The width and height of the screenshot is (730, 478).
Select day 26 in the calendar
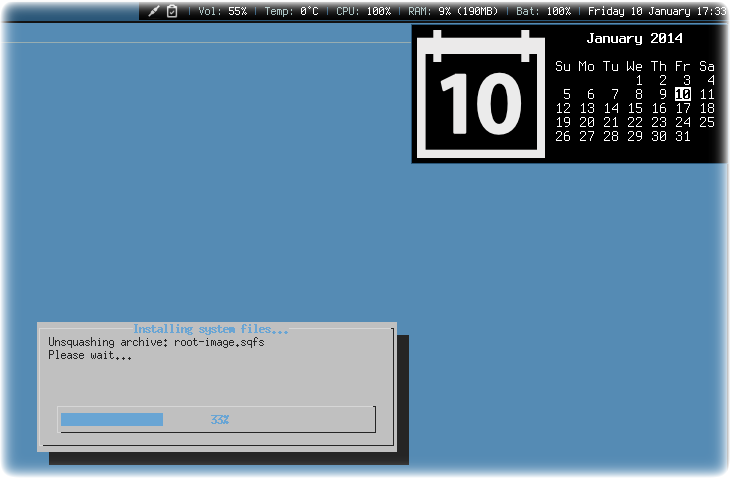pos(562,136)
